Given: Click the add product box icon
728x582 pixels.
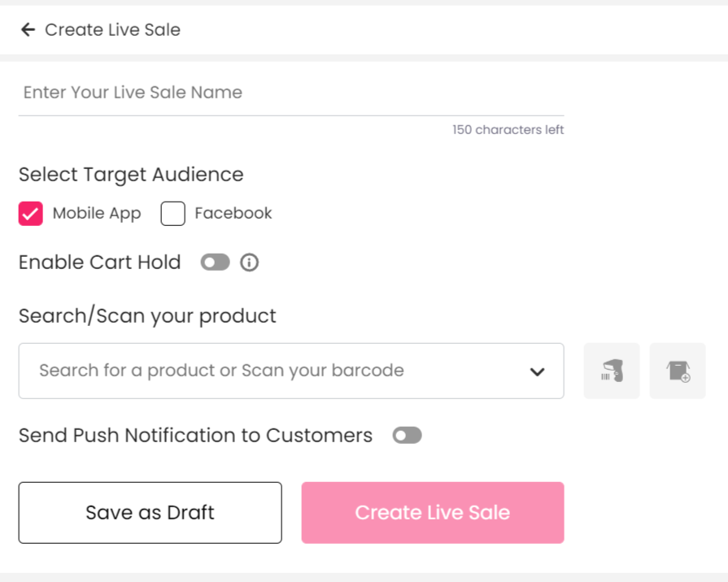Looking at the screenshot, I should click(x=678, y=371).
